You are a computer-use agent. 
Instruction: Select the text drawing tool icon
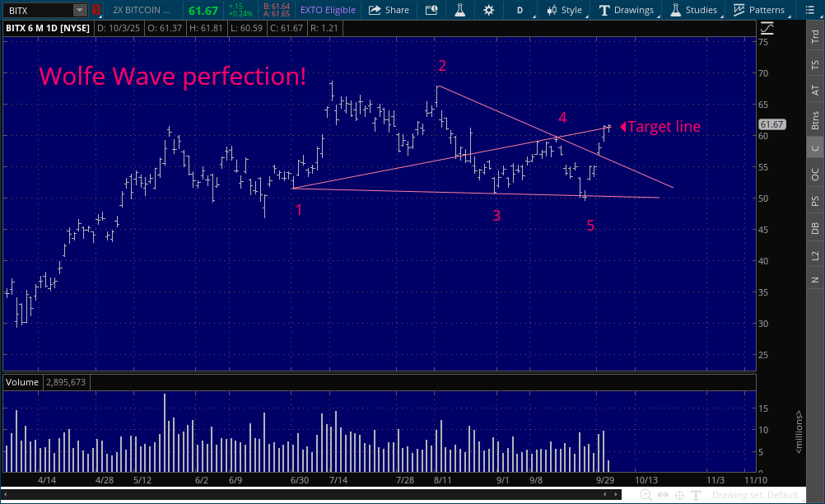(697, 495)
